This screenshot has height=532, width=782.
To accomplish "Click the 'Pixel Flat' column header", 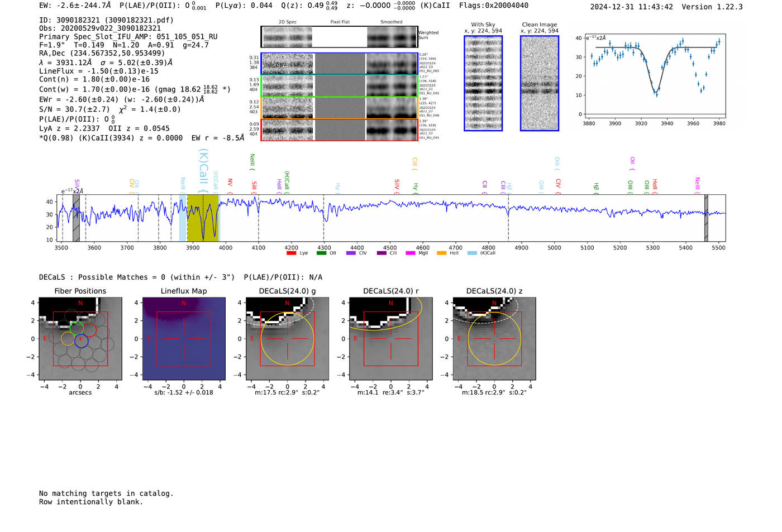I will pyautogui.click(x=340, y=22).
